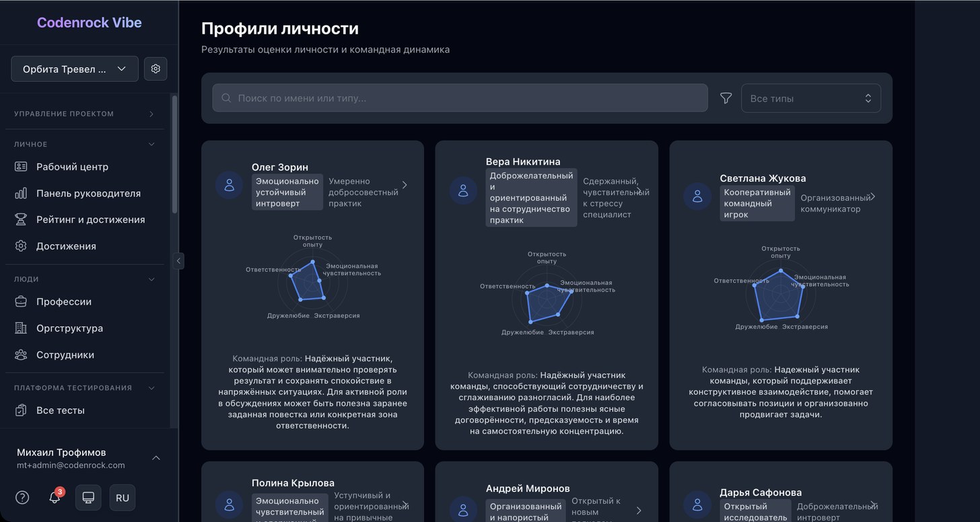The width and height of the screenshot is (980, 522).
Task: Open project settings gear icon
Action: tap(155, 69)
